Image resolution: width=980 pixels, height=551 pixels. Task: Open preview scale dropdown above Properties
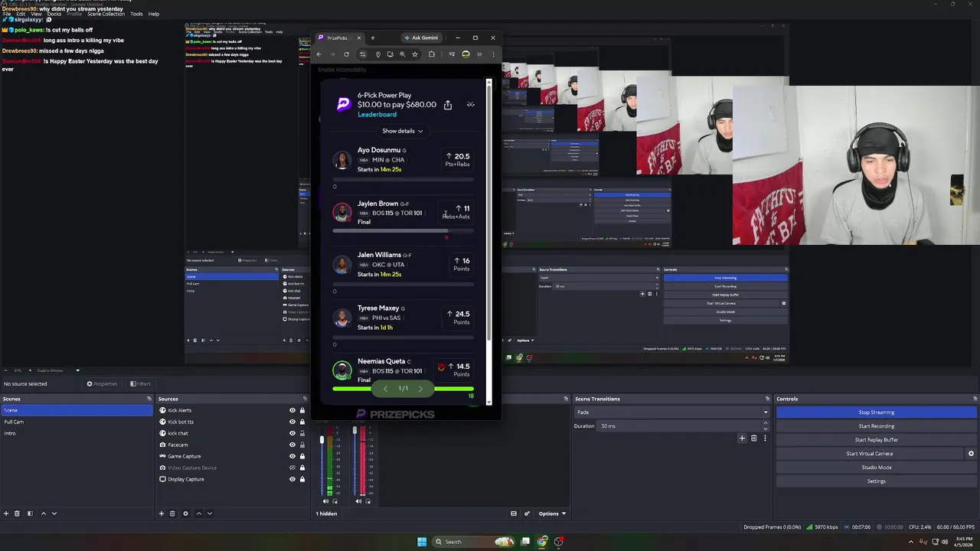pyautogui.click(x=77, y=370)
